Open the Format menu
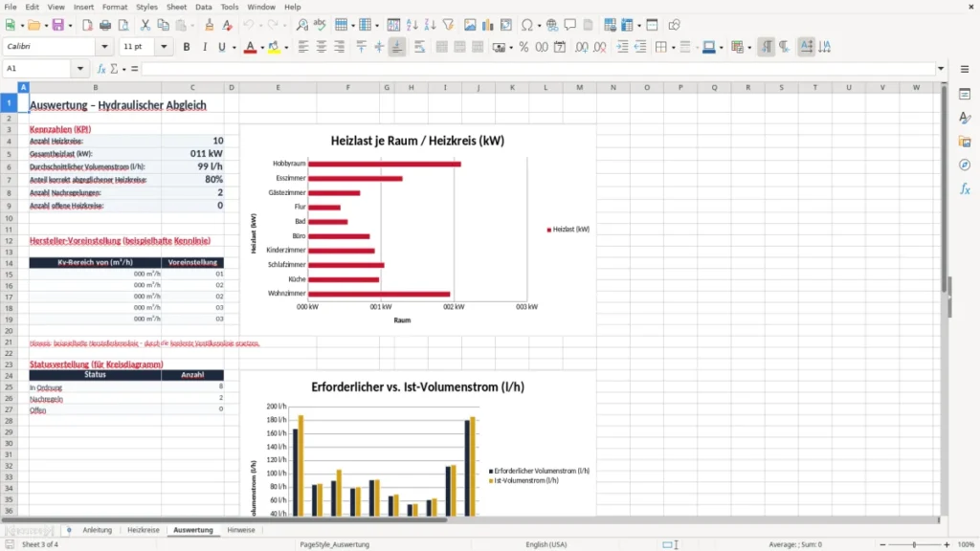 coord(115,7)
